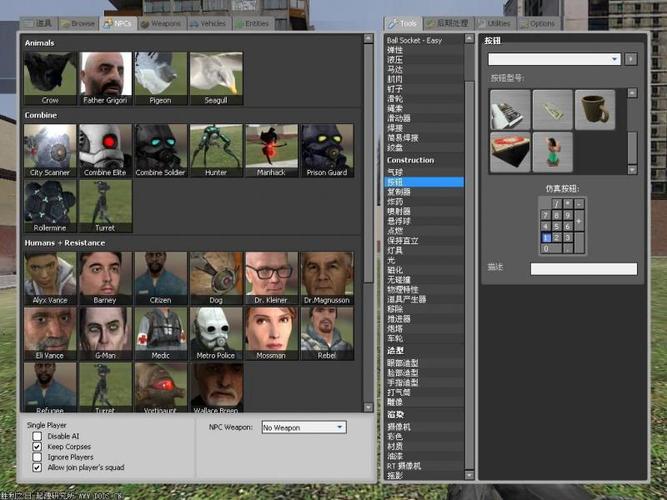Spawn a Rollermine
The width and height of the screenshot is (667, 500).
point(50,206)
